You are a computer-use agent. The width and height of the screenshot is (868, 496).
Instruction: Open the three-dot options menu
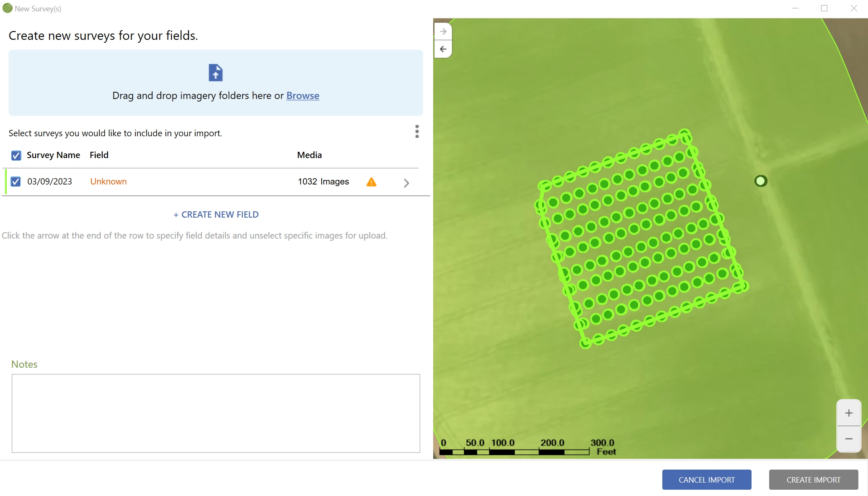tap(417, 131)
